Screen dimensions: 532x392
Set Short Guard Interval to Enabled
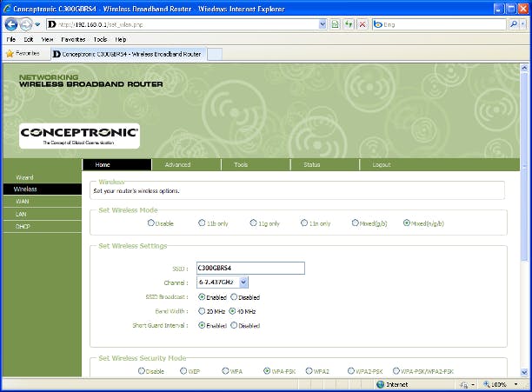pos(202,325)
